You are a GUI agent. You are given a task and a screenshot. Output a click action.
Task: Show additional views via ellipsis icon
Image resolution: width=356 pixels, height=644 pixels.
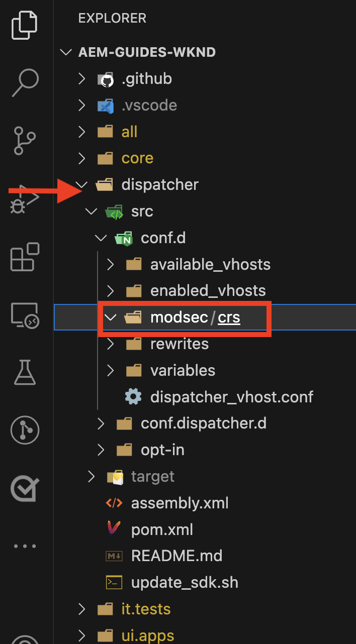(25, 546)
